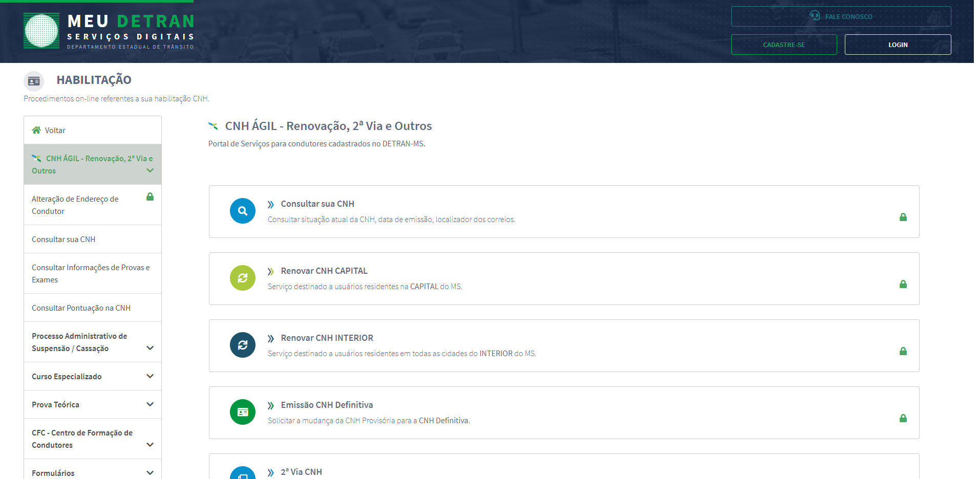This screenshot has width=980, height=479.
Task: Click the Habilitação ID card icon
Action: pos(34,81)
